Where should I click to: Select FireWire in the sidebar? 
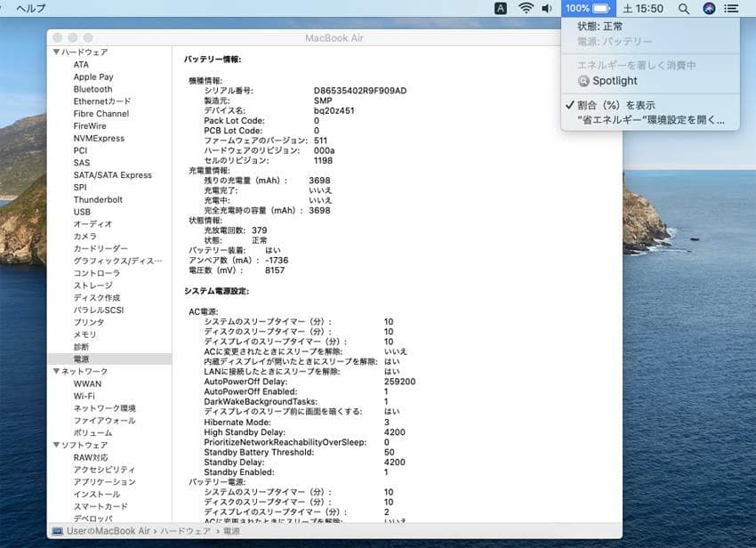coord(90,126)
